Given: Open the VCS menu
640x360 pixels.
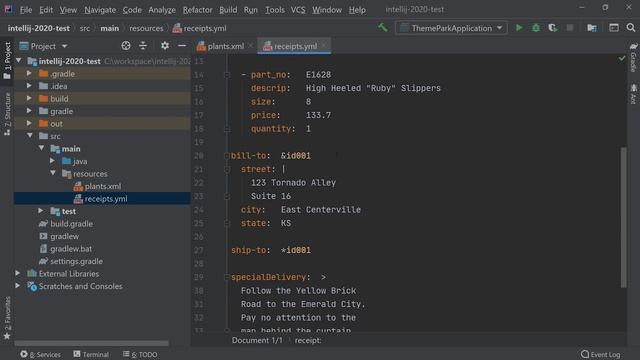Looking at the screenshot, I should click(x=298, y=9).
